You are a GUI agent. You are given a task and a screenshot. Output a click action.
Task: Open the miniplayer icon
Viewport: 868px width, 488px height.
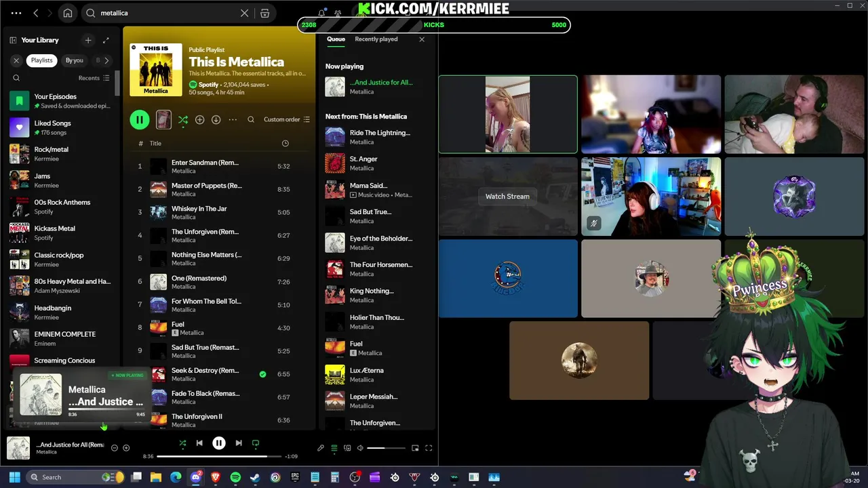point(415,448)
